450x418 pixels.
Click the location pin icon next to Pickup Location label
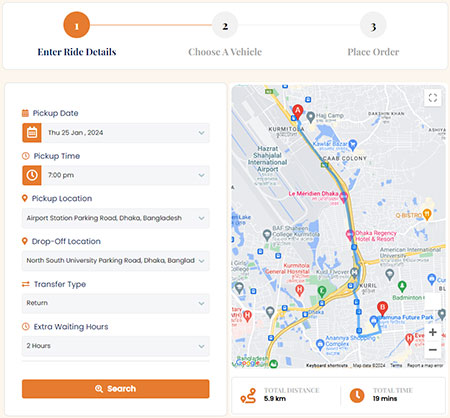pyautogui.click(x=24, y=198)
